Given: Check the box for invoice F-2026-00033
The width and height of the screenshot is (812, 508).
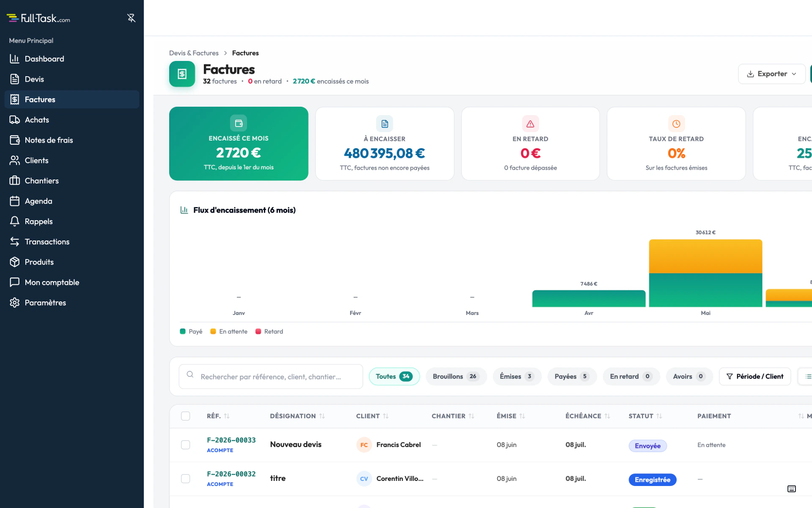Looking at the screenshot, I should click(x=186, y=445).
